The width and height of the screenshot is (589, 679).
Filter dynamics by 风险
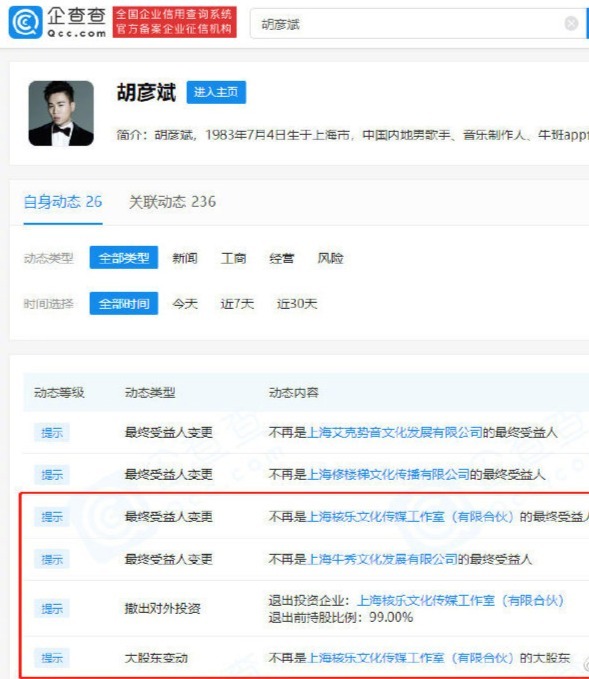coord(330,258)
